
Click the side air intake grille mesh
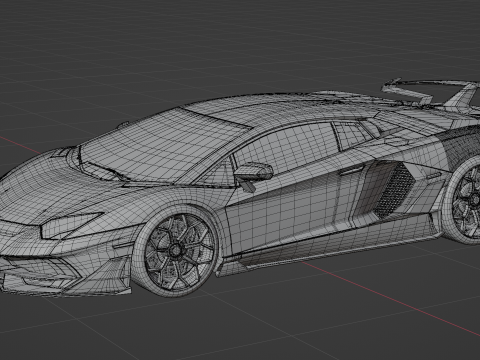point(395,190)
